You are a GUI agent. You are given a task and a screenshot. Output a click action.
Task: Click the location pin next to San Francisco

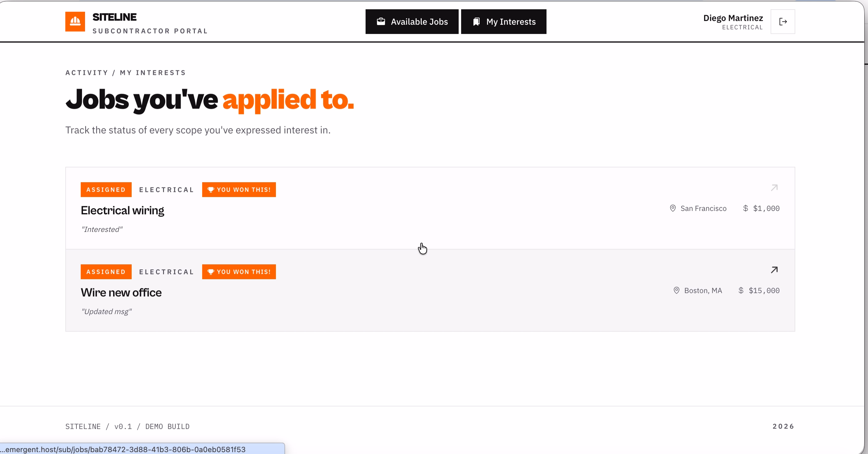pos(673,208)
